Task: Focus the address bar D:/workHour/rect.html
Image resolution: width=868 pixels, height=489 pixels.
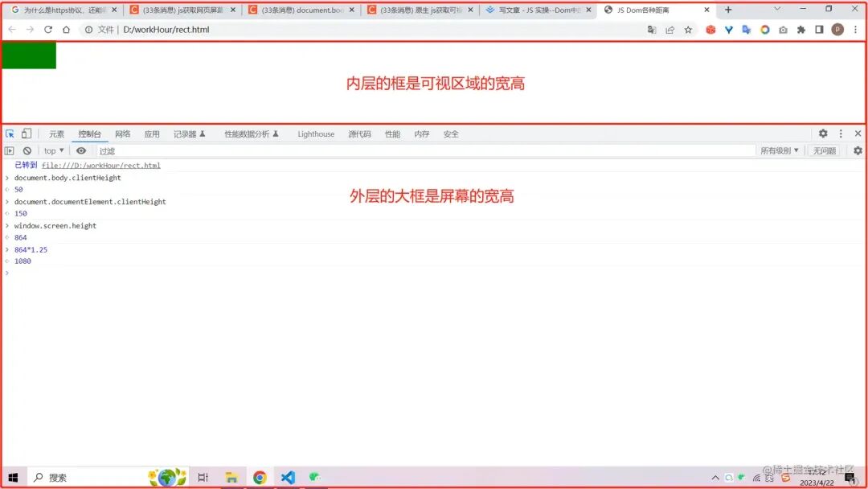Action: 166,29
